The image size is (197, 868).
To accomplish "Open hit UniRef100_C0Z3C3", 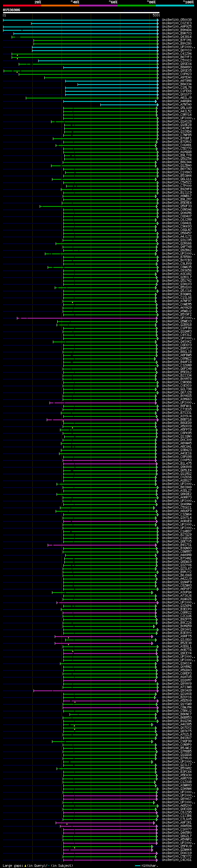I will pyautogui.click(x=177, y=23).
